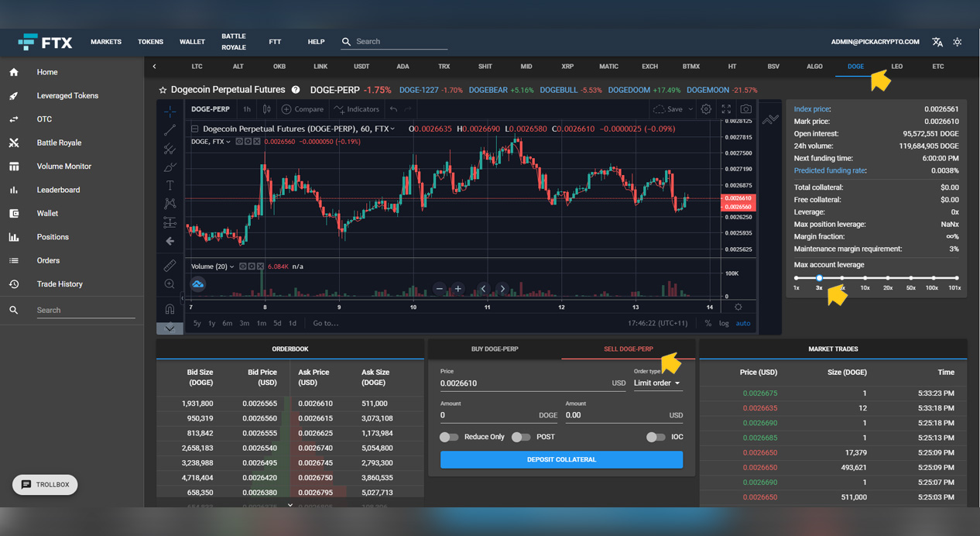Click DEPOSIT COLLATERAL button
Viewport: 980px width, 536px height.
(x=561, y=459)
